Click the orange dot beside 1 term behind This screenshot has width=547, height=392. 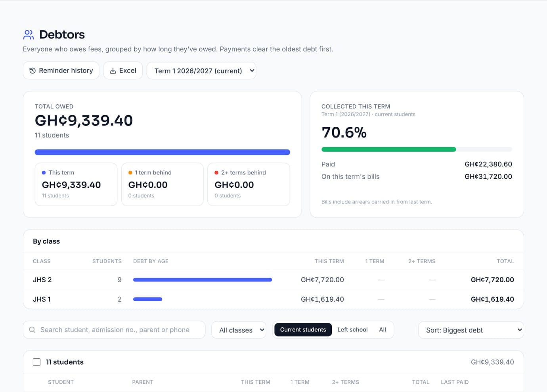click(130, 173)
